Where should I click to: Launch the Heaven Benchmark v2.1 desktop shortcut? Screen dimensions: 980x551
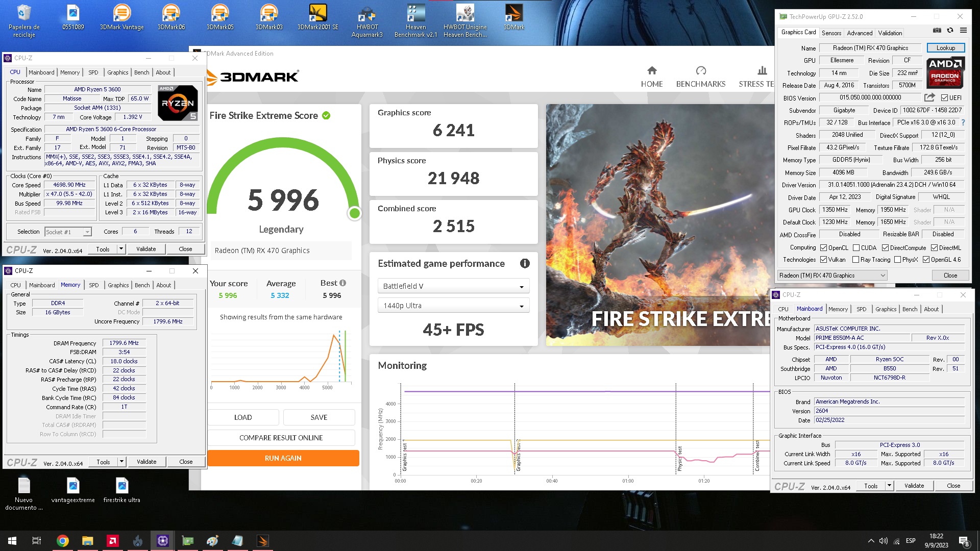pos(415,20)
